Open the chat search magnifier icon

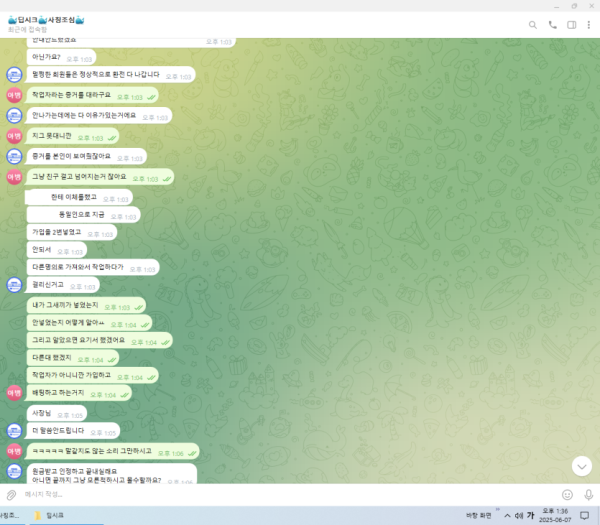tap(532, 25)
